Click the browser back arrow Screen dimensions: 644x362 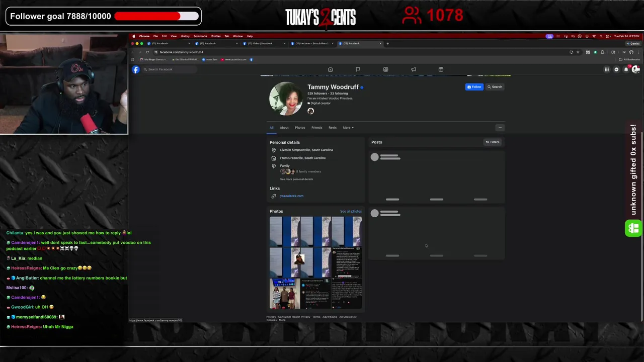pos(133,52)
